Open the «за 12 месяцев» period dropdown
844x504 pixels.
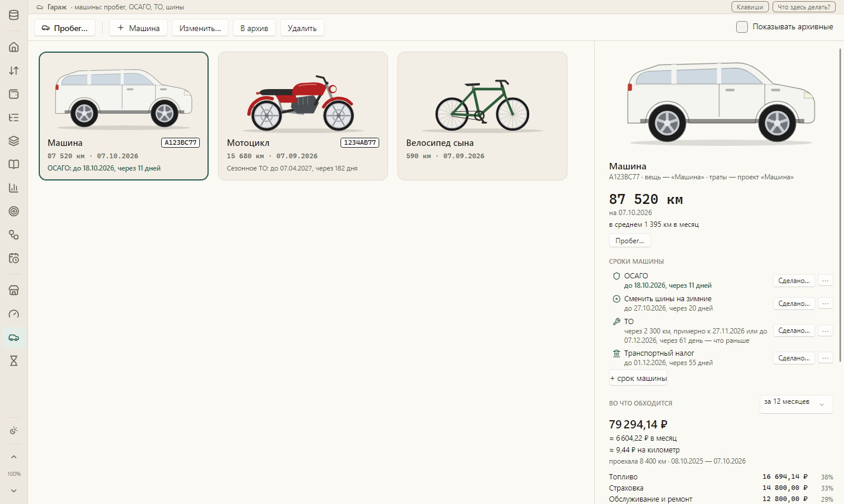(796, 404)
